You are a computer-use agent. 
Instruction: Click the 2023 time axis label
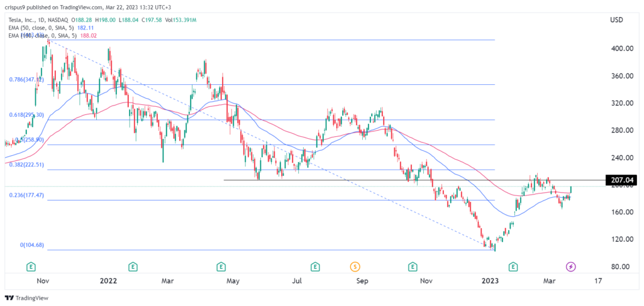(x=491, y=281)
